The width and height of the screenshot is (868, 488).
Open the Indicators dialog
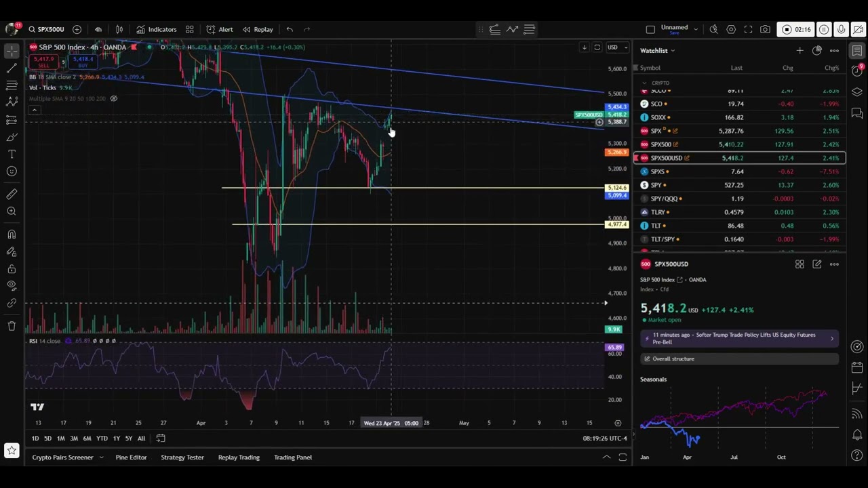[x=157, y=29]
